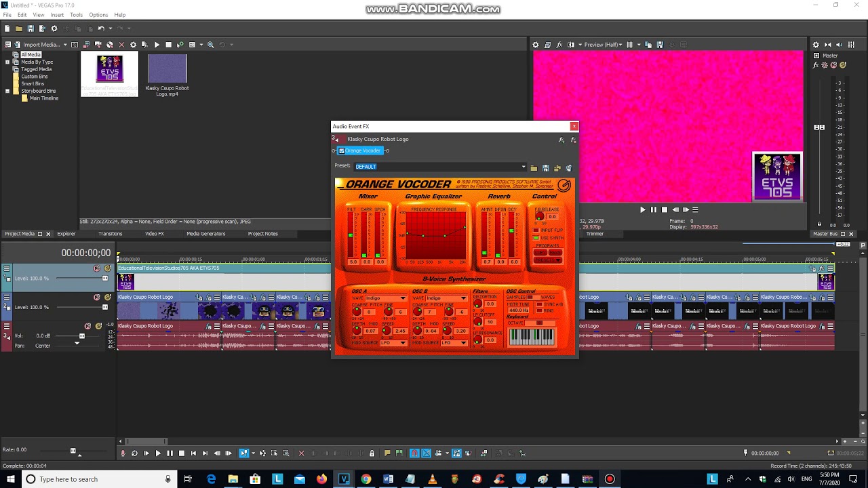Click the Prosoniq logo in Orange Vocoder
The image size is (868, 488).
(564, 185)
